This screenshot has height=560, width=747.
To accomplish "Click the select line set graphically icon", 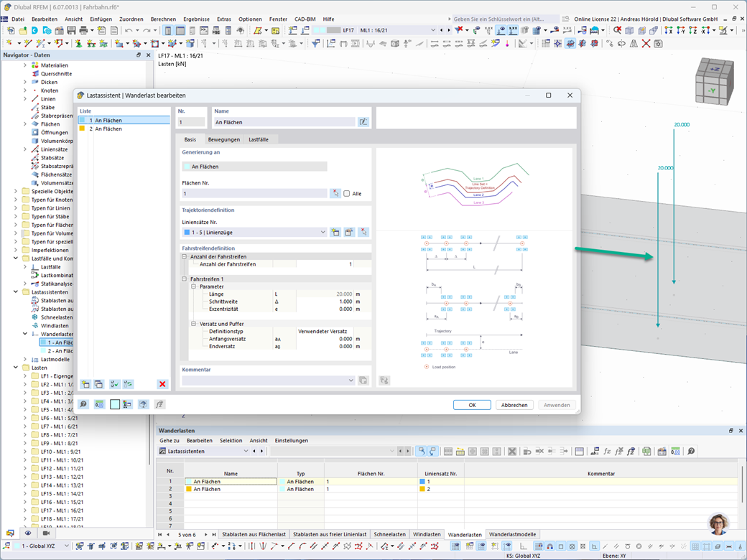I will pos(363,233).
